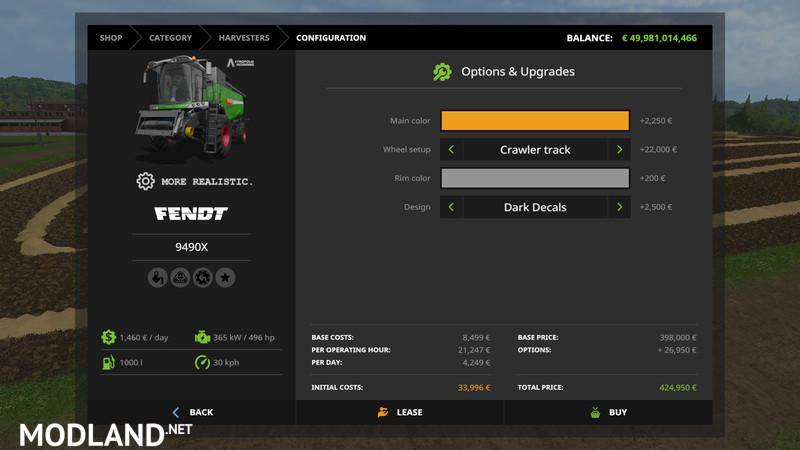Image resolution: width=800 pixels, height=450 pixels.
Task: Click the initial costs 33,996 €
Action: coord(474,388)
